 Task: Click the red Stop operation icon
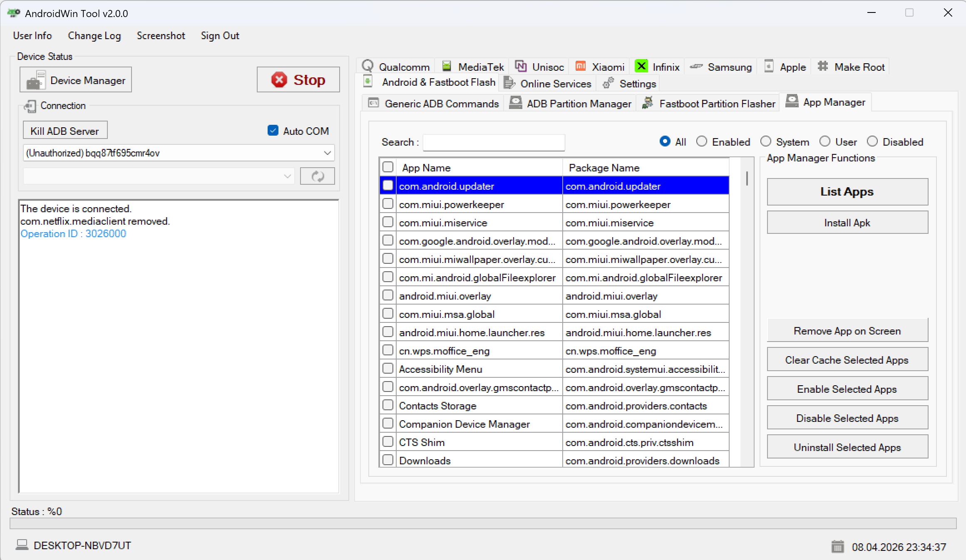pyautogui.click(x=279, y=79)
